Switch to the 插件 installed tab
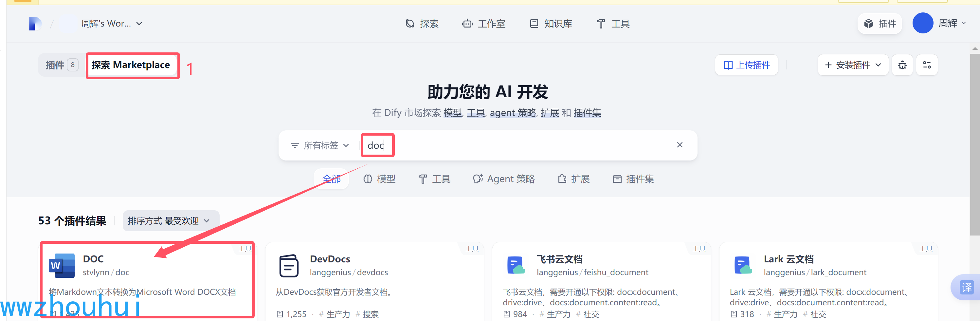This screenshot has width=980, height=321. (x=62, y=65)
